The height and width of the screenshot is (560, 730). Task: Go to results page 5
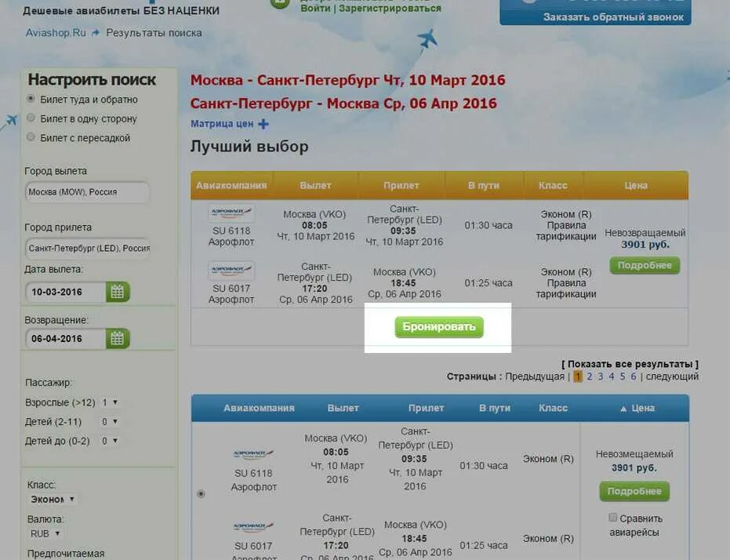(x=623, y=376)
